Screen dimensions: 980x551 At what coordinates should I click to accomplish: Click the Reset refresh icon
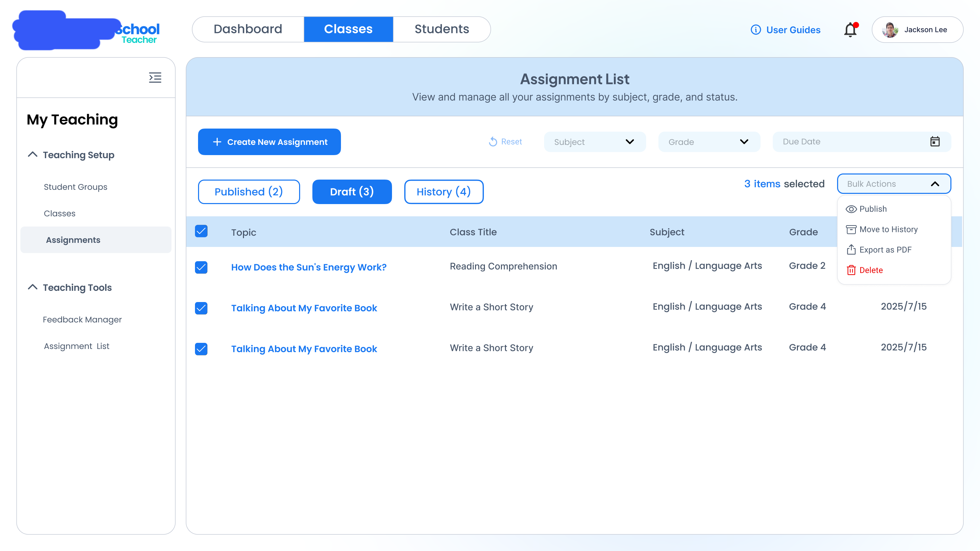pos(493,141)
